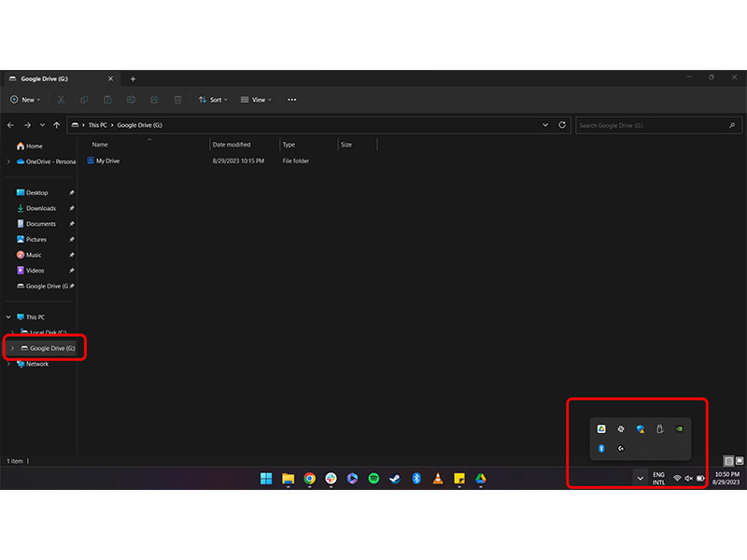Click the gear-shaped icon in tray overflow
This screenshot has height=560, width=747.
[621, 429]
